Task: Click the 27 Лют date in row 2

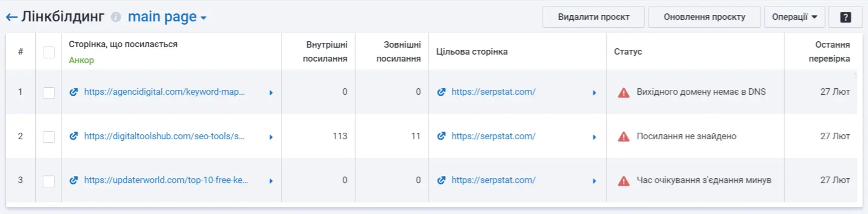Action: coord(835,136)
